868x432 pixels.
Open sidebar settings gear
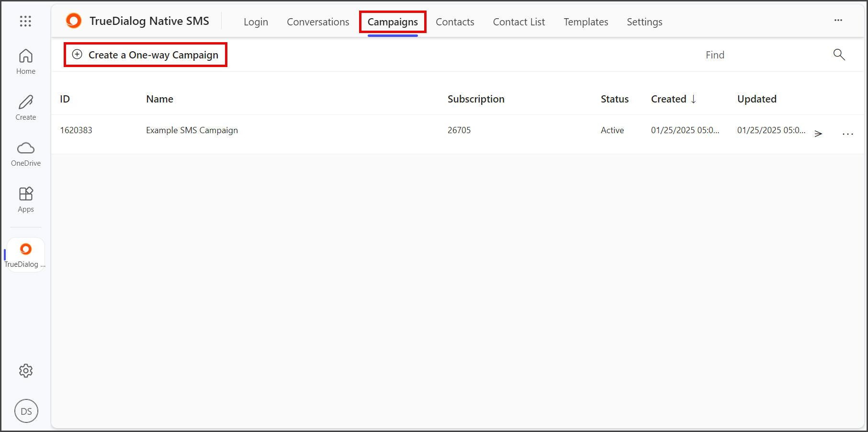pyautogui.click(x=26, y=371)
